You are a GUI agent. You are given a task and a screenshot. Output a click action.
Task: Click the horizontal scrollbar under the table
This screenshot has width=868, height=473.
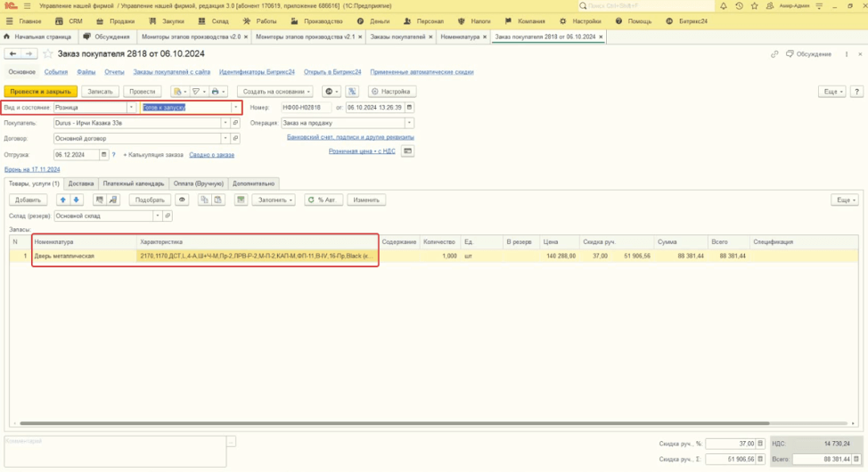(x=394, y=423)
